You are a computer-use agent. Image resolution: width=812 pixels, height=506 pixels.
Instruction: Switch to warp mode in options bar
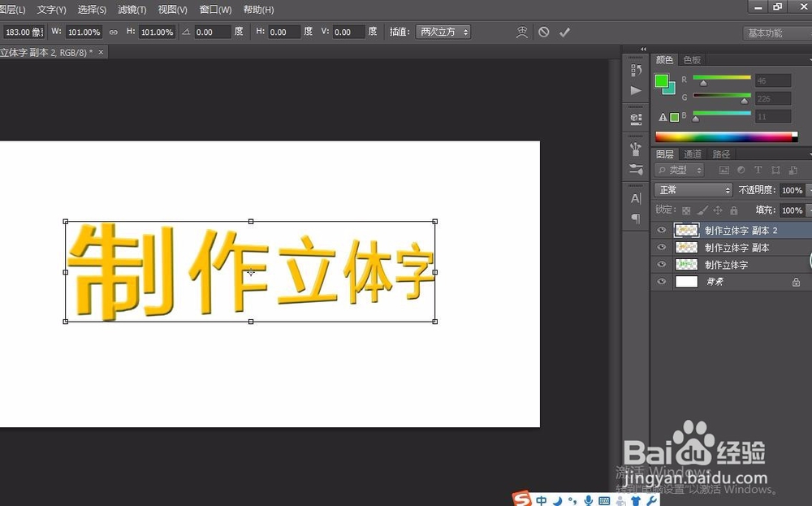click(x=522, y=32)
